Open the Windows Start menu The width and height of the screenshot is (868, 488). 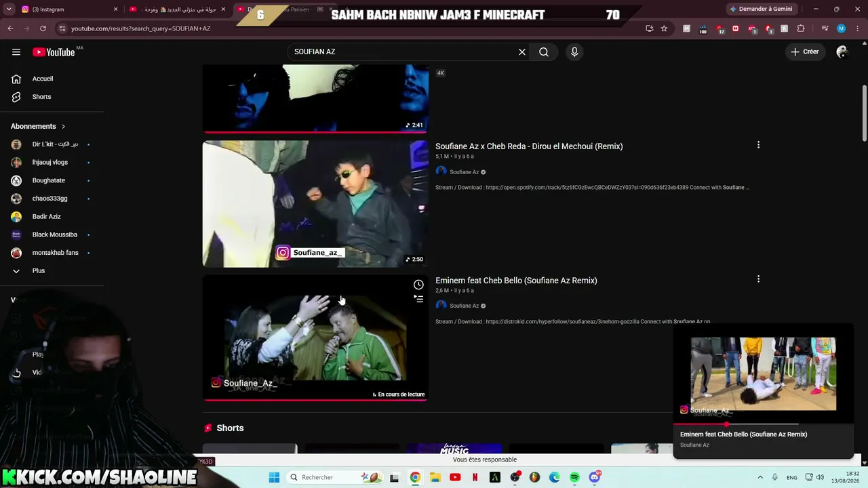click(x=274, y=477)
